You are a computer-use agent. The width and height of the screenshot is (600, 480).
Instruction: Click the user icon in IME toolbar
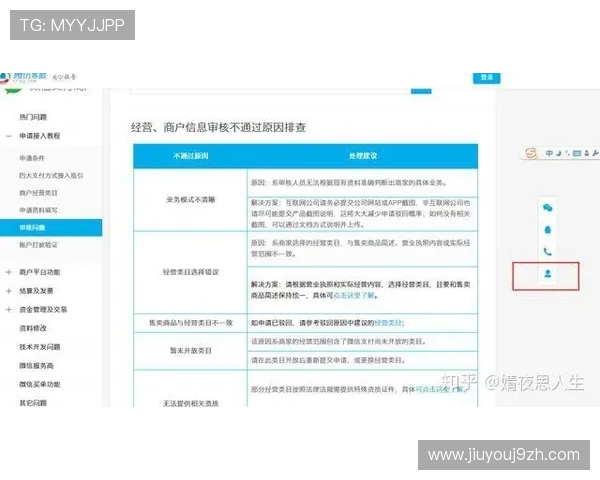click(587, 153)
